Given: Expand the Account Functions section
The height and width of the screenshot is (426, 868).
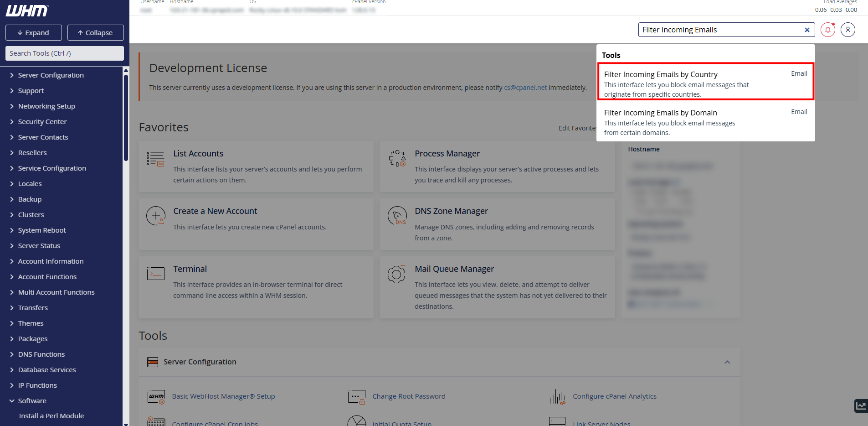Looking at the screenshot, I should [47, 277].
